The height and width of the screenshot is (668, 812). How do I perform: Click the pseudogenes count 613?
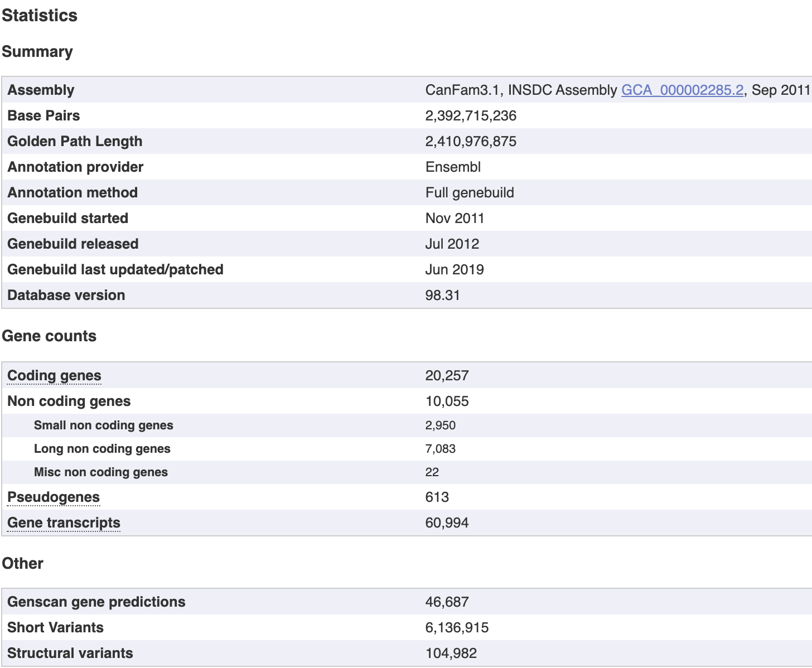point(437,497)
